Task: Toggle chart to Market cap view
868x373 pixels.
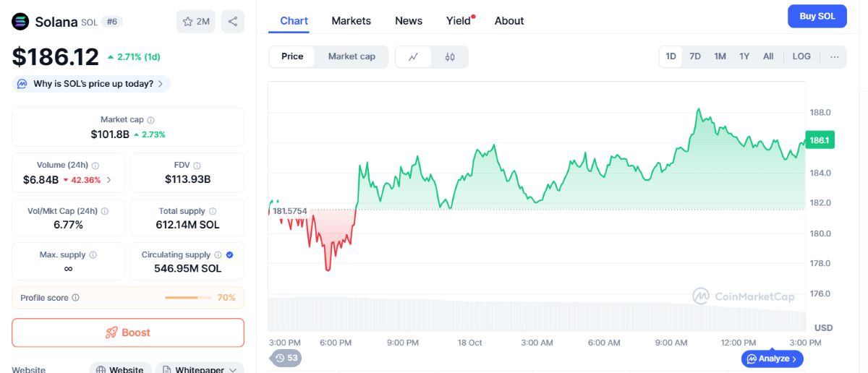Action: pyautogui.click(x=352, y=56)
